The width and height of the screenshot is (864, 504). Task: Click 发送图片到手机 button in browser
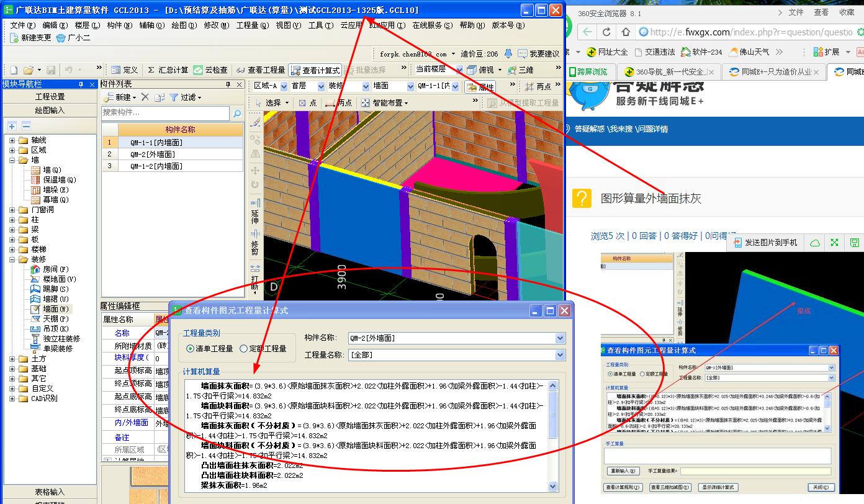point(765,243)
